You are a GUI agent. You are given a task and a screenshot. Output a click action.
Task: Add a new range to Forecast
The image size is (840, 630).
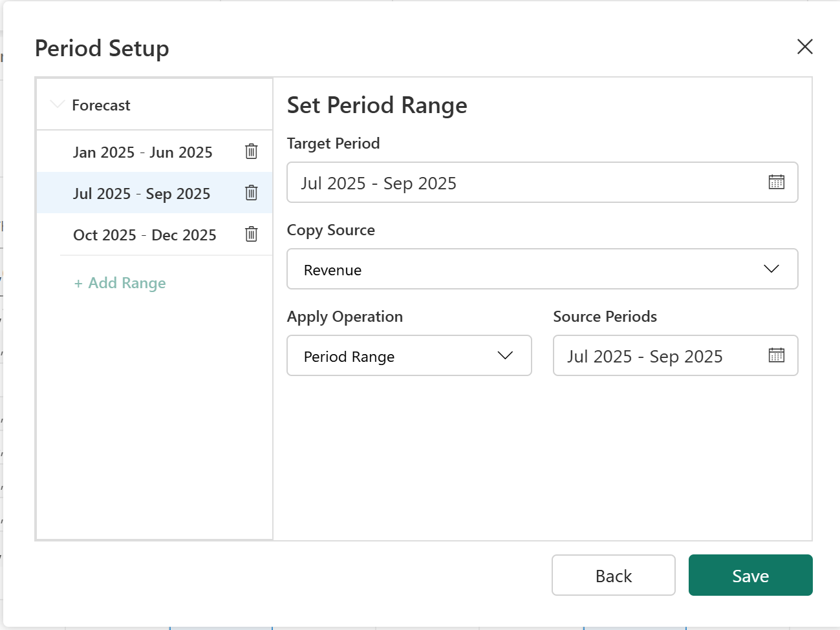[x=120, y=283]
